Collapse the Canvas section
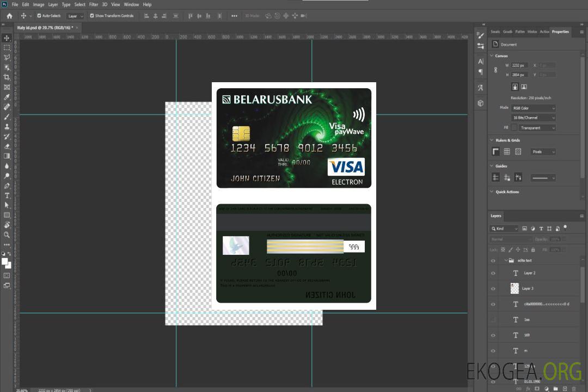 click(492, 56)
